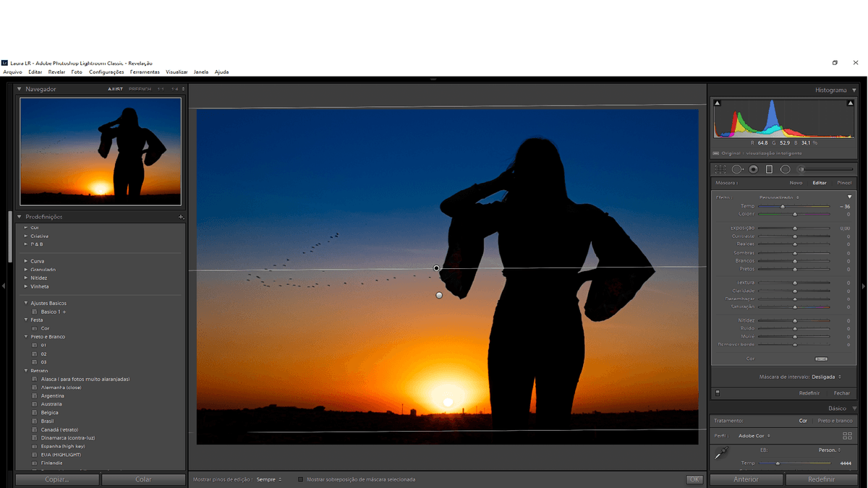The image size is (868, 488).
Task: Apply preset 03 under Preto e Branco
Action: pos(43,362)
